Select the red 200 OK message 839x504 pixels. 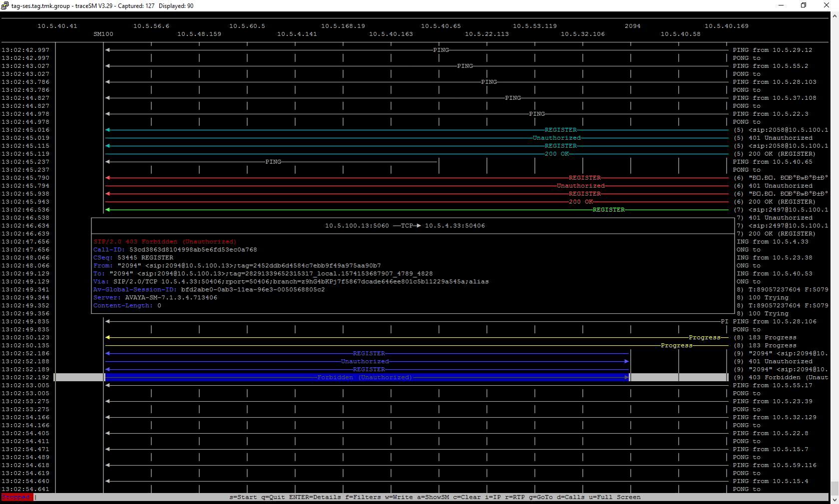point(417,202)
